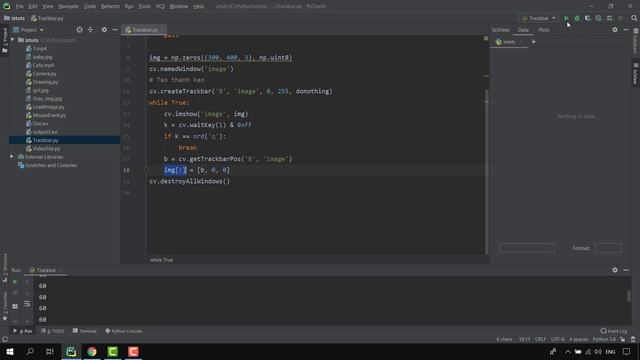Screen dimensions: 640x360
Task: Rerun Trackbar in Run panel
Action: [15, 282]
